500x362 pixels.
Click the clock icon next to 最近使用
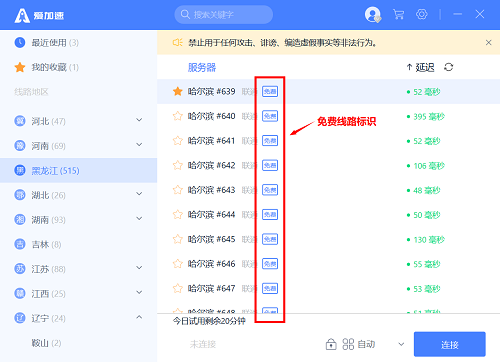[20, 42]
